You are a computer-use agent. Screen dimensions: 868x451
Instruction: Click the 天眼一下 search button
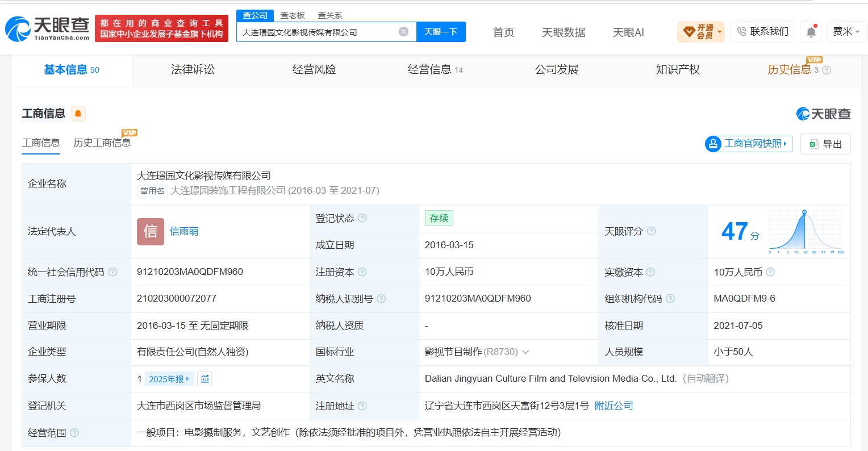click(x=441, y=32)
